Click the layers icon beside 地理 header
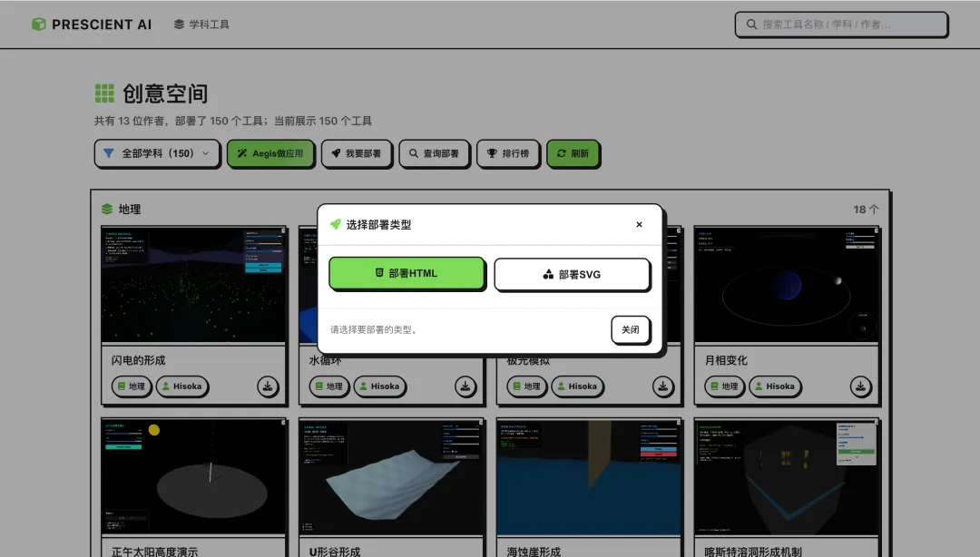 [107, 210]
